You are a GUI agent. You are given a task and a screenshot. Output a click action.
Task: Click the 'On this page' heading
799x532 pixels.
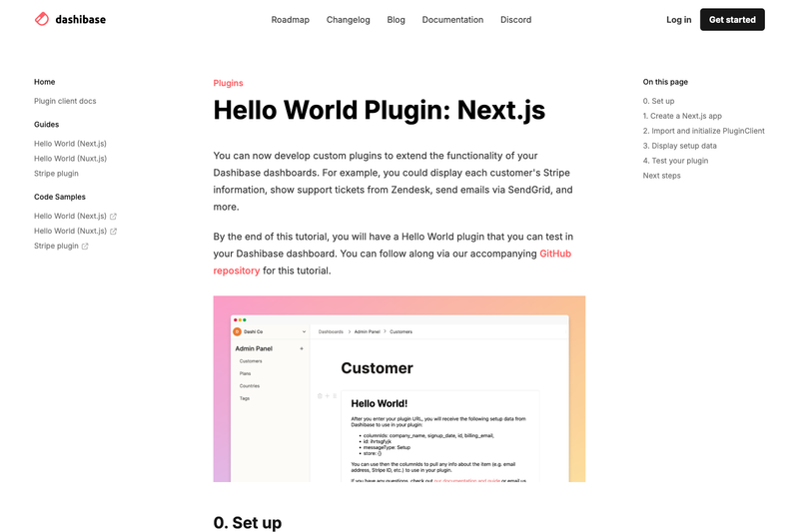(665, 82)
